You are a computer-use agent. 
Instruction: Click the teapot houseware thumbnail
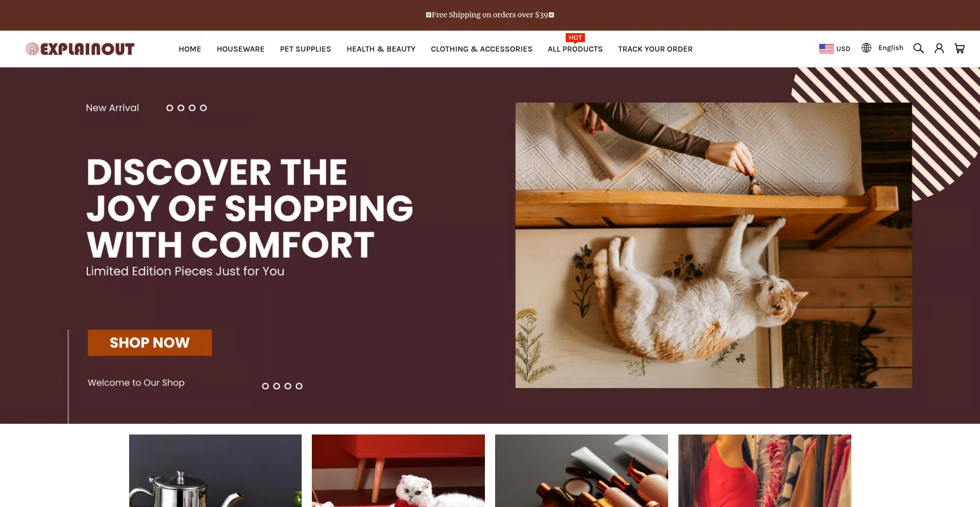(x=215, y=471)
